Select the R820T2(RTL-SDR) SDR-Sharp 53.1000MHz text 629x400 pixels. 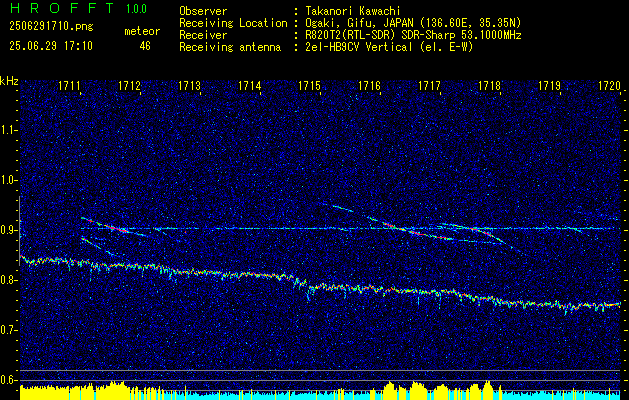414,35
